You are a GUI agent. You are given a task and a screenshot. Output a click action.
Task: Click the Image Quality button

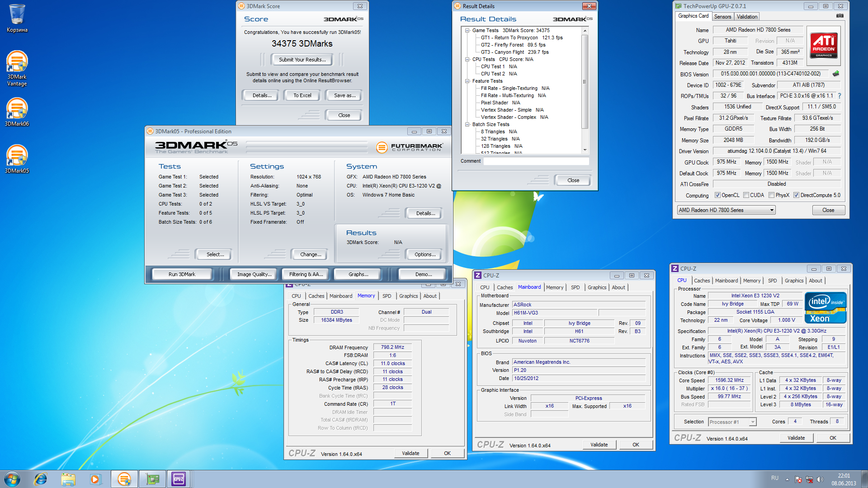click(255, 274)
